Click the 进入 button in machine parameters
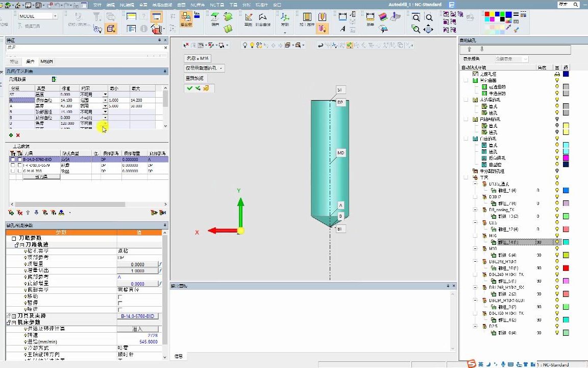 point(138,329)
